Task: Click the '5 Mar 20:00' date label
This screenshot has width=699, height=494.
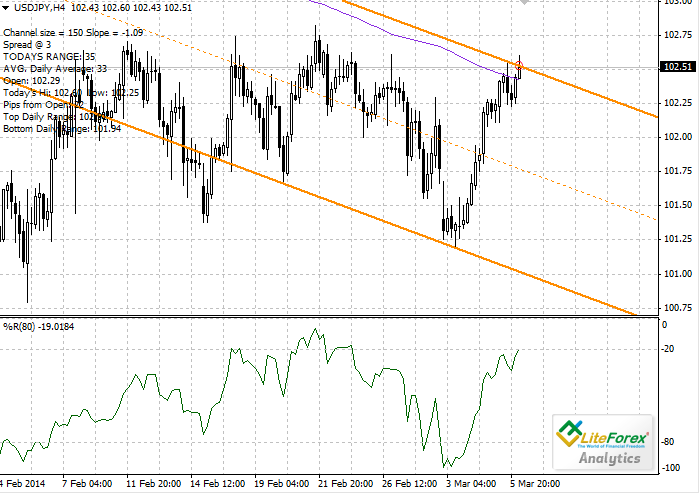Action: 535,484
